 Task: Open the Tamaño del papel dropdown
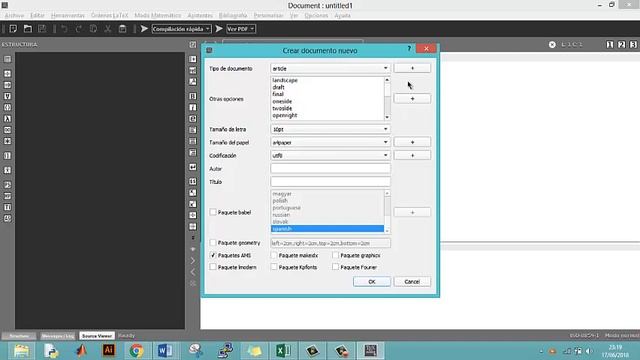330,142
